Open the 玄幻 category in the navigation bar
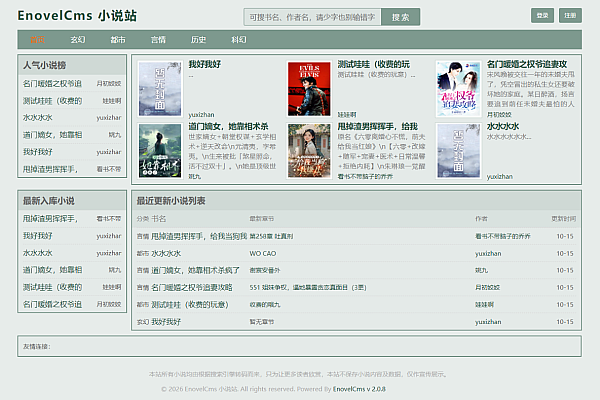Viewport: 600px width, 400px height. click(78, 40)
